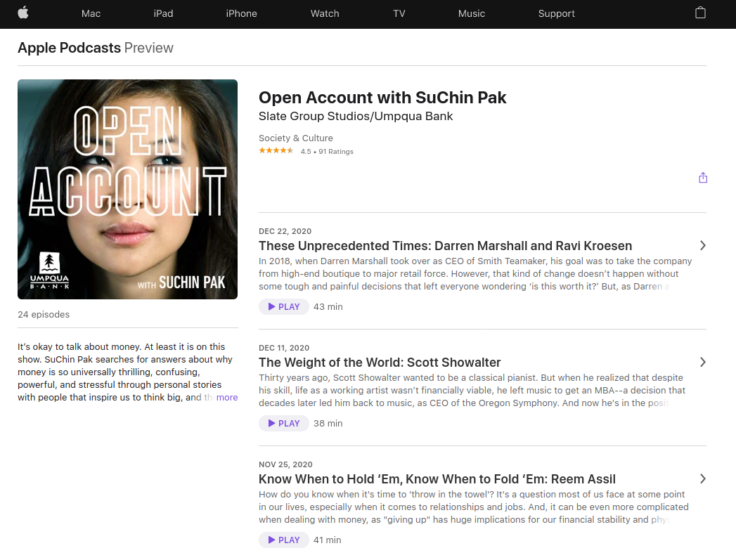Open These Unprecedented Times episode title
Image resolution: width=736 pixels, height=560 pixels.
click(446, 246)
